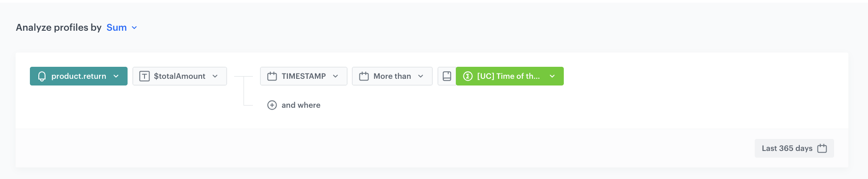This screenshot has width=868, height=179.
Task: Click the text-type icon beside $totalAmount
Action: (x=145, y=76)
